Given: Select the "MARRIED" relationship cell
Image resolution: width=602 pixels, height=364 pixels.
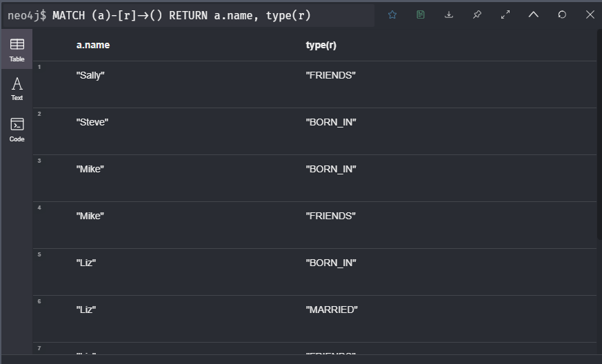Looking at the screenshot, I should click(x=332, y=310).
